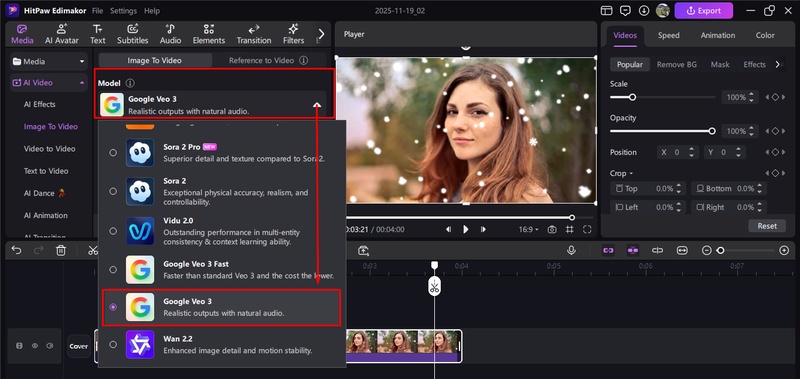Open the File menu
Screen dimensions: 800x379
[97, 11]
